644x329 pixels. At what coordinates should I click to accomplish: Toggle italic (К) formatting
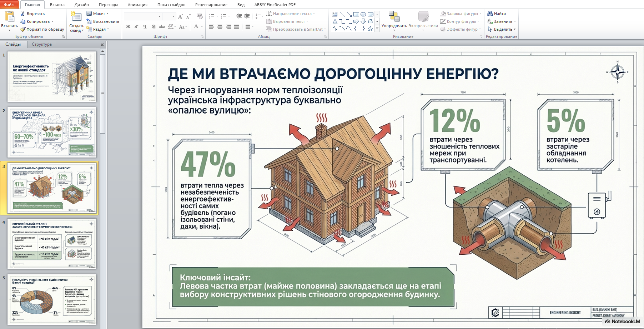[136, 27]
